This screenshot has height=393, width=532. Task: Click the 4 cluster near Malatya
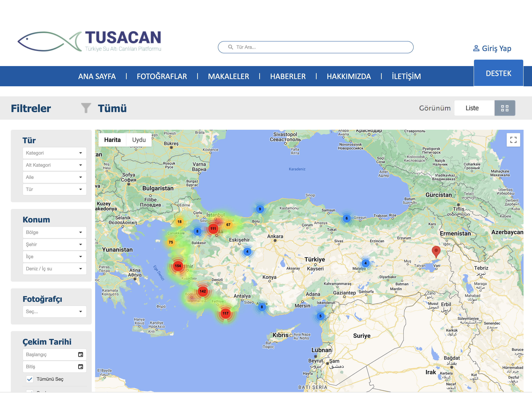(x=365, y=263)
